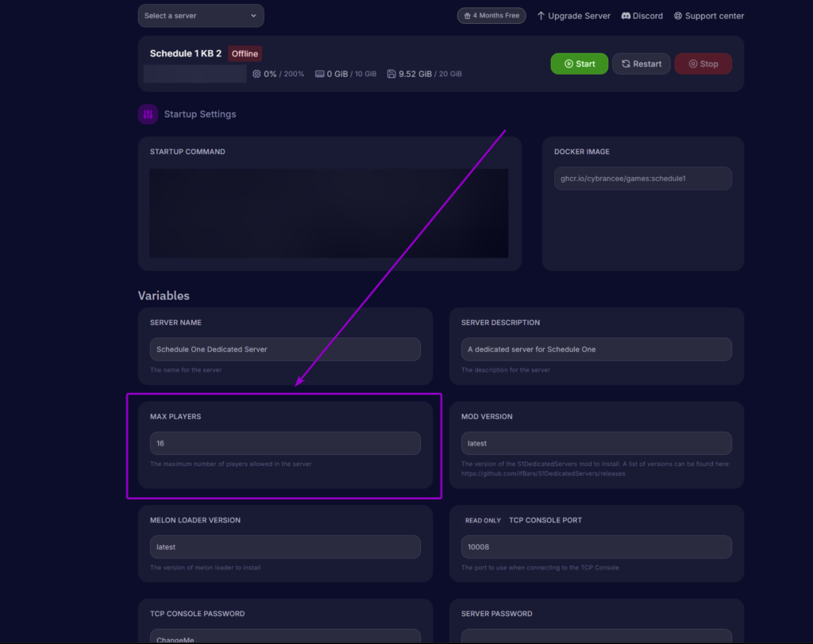The image size is (813, 644).
Task: Click the Restart server button
Action: click(642, 64)
